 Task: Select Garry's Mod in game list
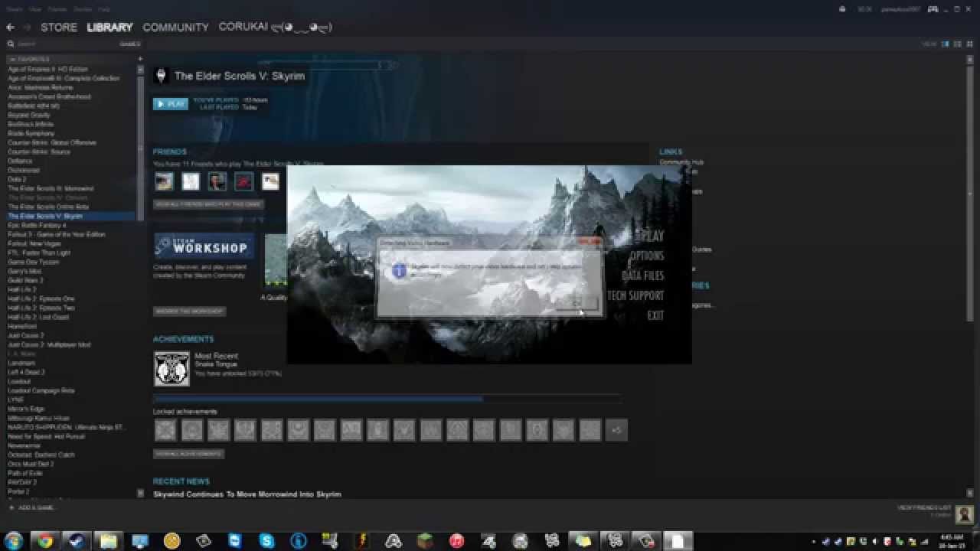(x=24, y=271)
